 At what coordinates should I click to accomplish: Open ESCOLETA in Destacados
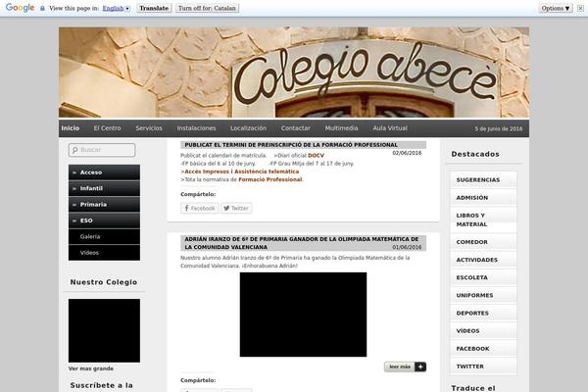point(483,277)
